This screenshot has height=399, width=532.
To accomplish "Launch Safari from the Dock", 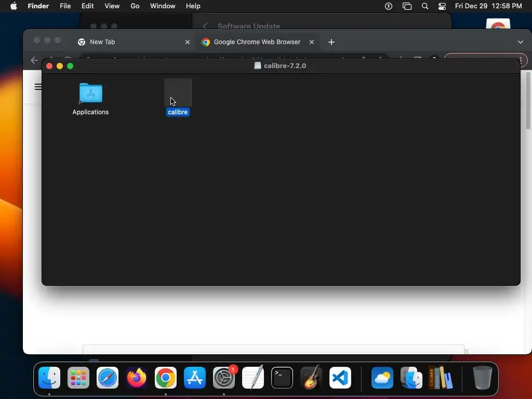I will [108, 378].
